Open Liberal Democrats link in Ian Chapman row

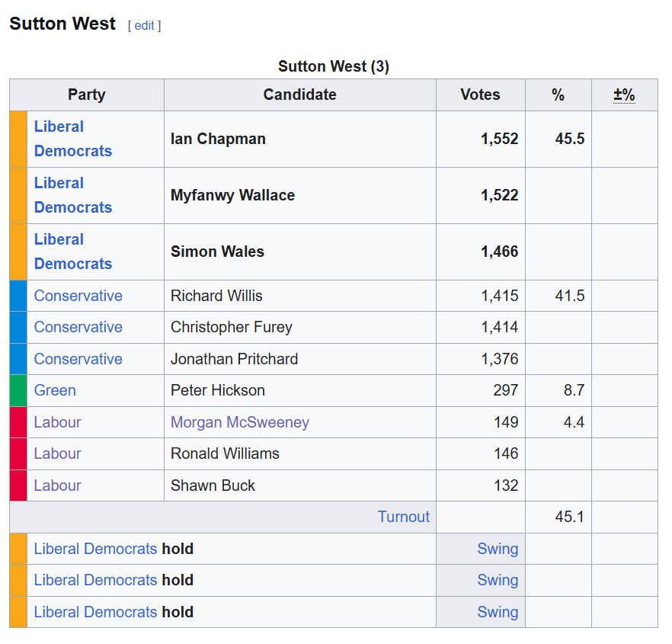73,139
